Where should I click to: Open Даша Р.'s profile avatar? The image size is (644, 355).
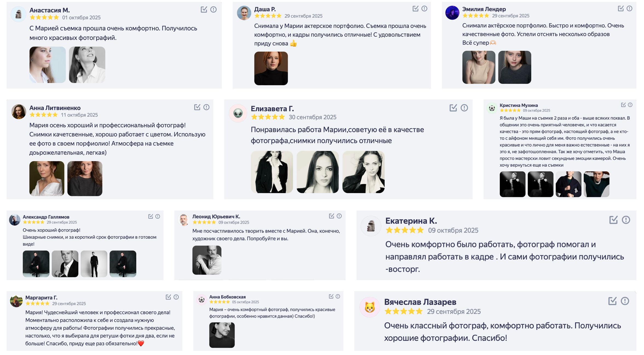click(x=244, y=12)
